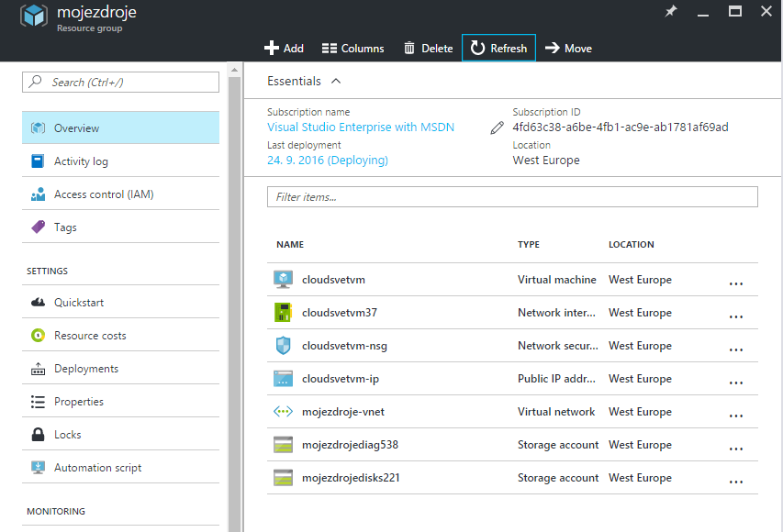Open the cloudsvetvm resource

click(x=333, y=280)
